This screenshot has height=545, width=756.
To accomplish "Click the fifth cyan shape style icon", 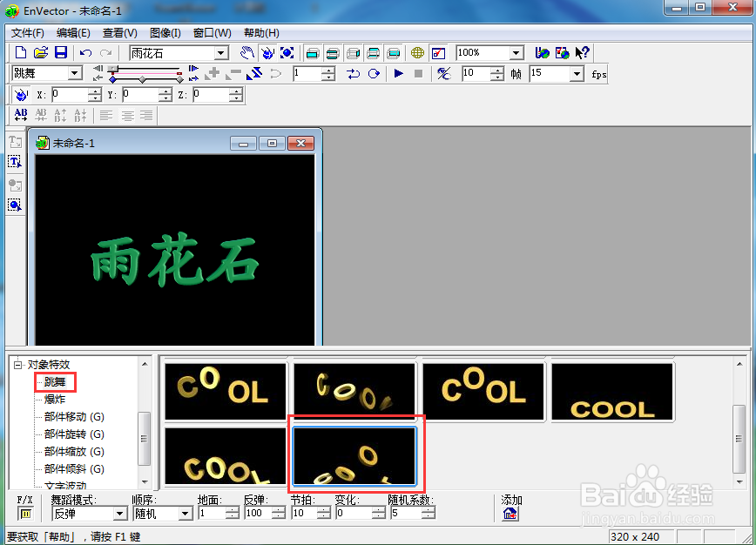I will (x=394, y=53).
